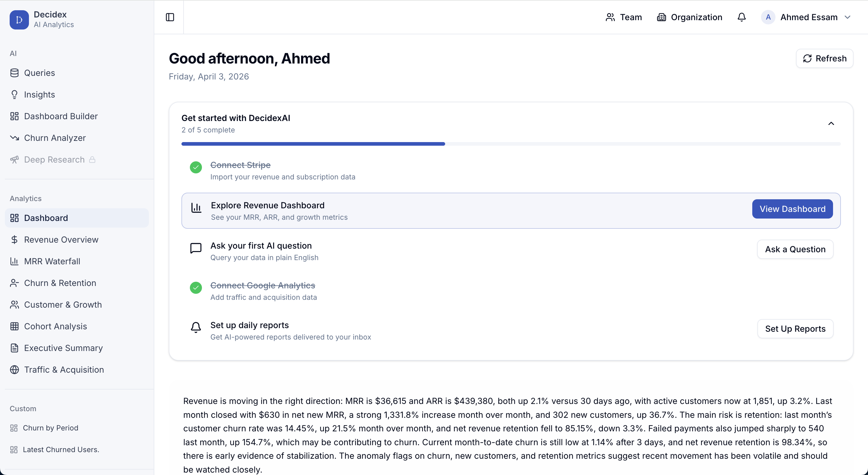Open the notifications bell icon
The image size is (868, 475).
click(741, 17)
